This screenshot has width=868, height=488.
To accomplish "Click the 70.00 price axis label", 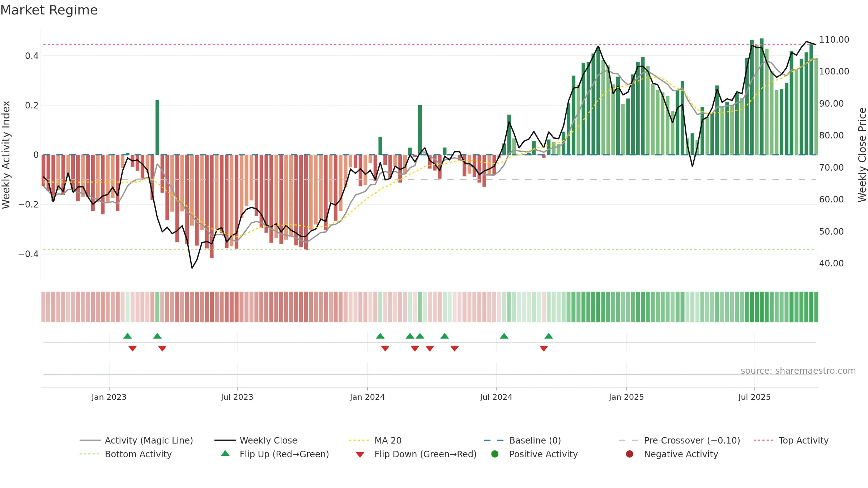I will [x=831, y=168].
